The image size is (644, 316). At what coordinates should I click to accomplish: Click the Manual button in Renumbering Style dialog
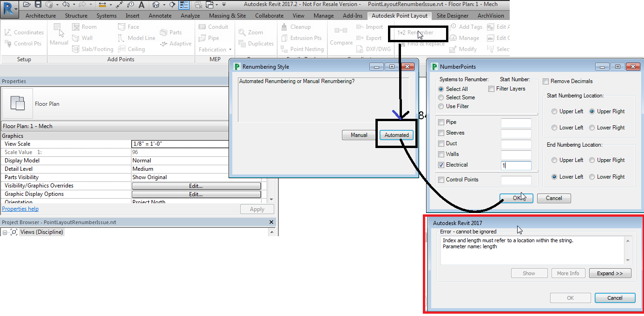pos(359,135)
